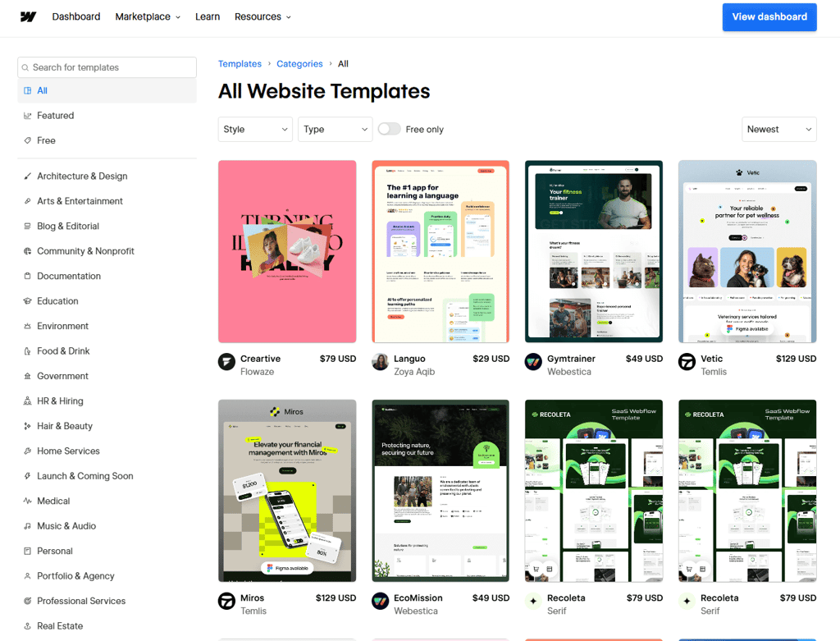The width and height of the screenshot is (840, 641).
Task: Open the Gymtrainer fitness template thumbnail
Action: tap(594, 251)
